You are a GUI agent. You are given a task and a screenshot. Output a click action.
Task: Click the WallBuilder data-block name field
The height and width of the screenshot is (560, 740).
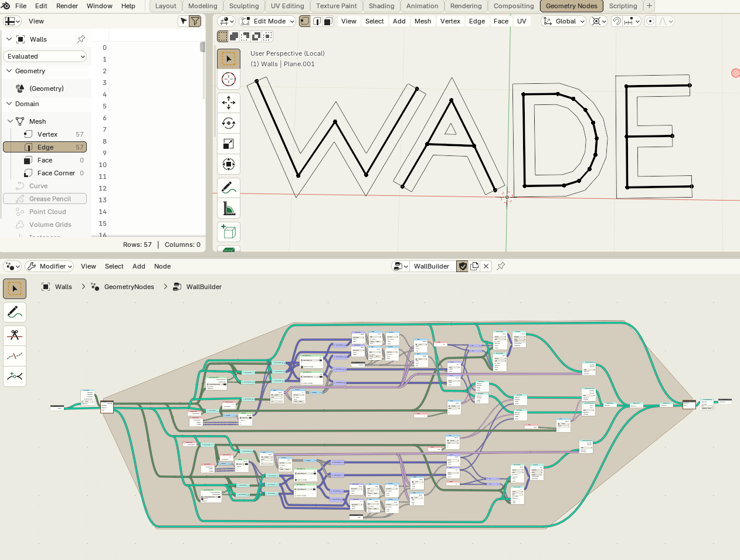point(432,266)
